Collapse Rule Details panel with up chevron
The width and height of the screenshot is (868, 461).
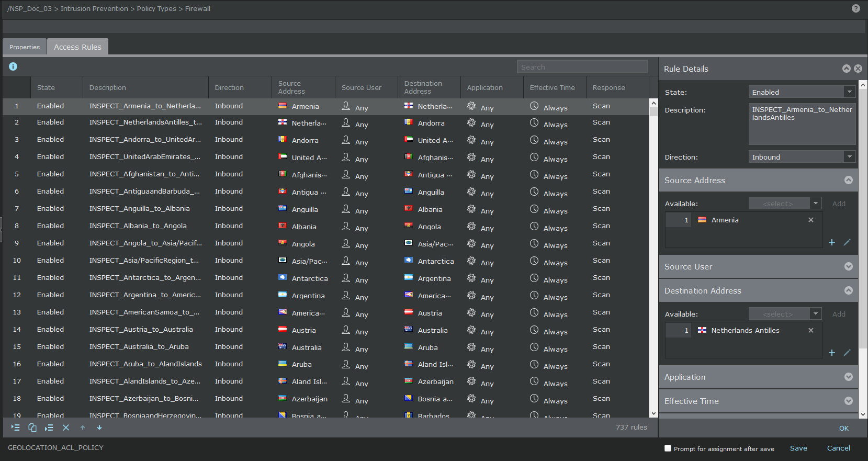[x=847, y=69]
